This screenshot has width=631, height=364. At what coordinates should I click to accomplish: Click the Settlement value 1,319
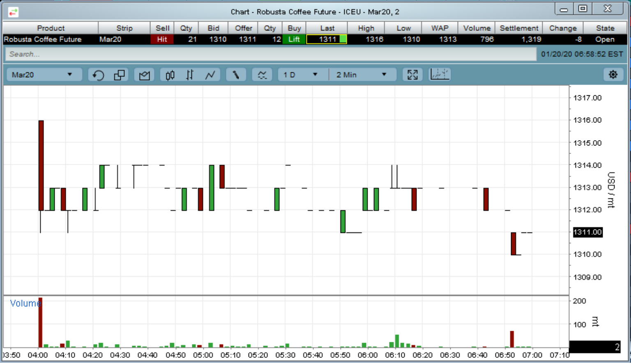click(531, 39)
